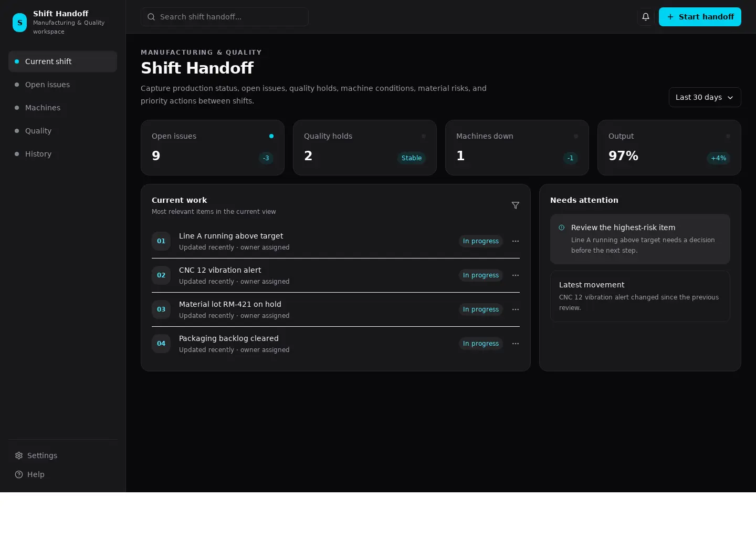Open the Machines down stat card

517,148
